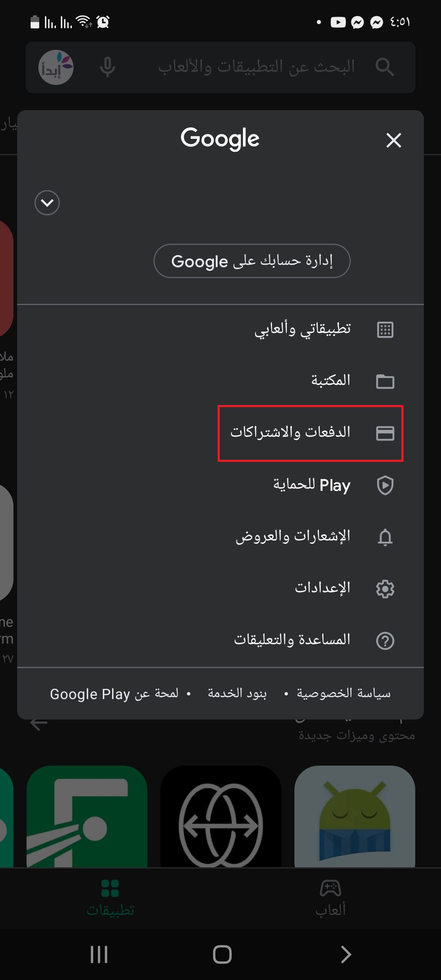Open Payments and subscriptions card icon

point(385,433)
